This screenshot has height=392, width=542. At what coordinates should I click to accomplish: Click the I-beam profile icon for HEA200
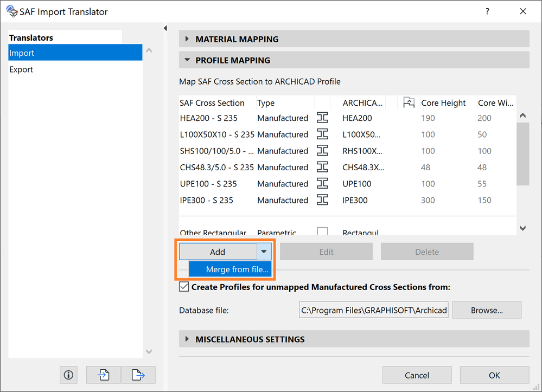click(322, 118)
